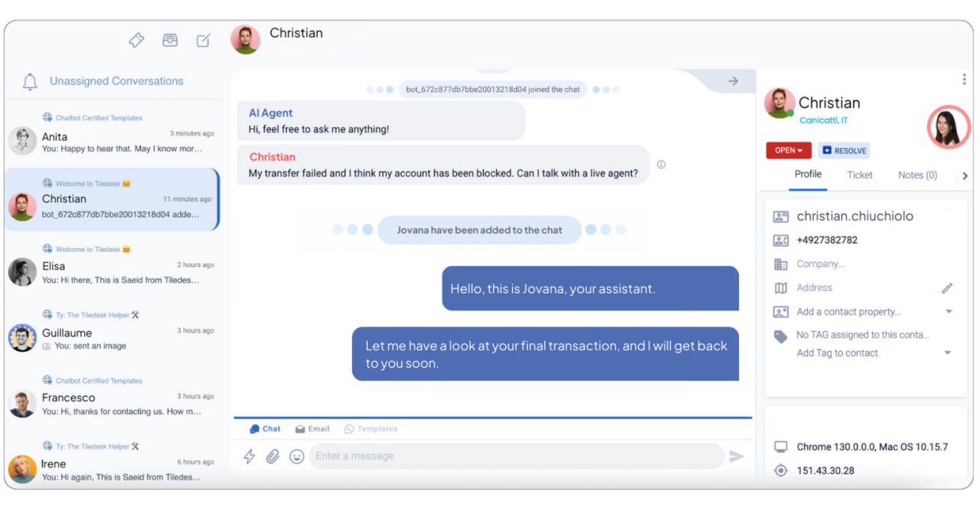This screenshot has width=980, height=511.
Task: Click the christian.chiuchiolo contact name
Action: coord(854,216)
